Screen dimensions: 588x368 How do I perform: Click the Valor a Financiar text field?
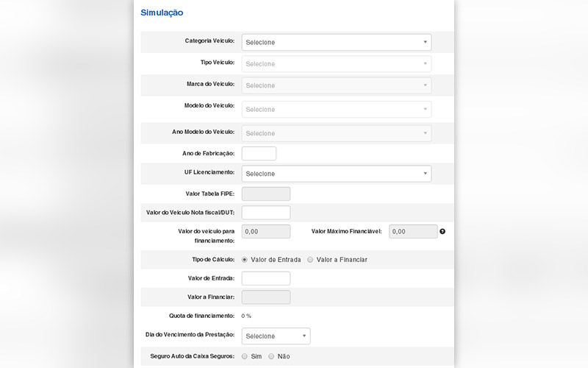[x=265, y=297]
